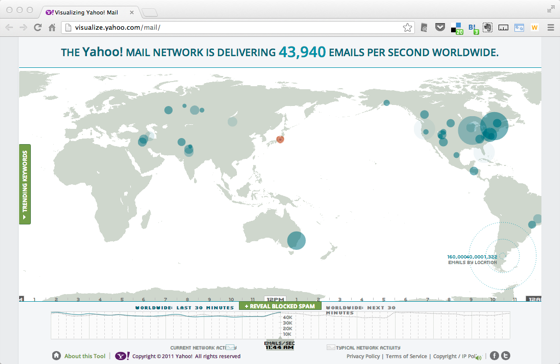The image size is (560, 364).
Task: Open the orange W extension icon
Action: (534, 28)
